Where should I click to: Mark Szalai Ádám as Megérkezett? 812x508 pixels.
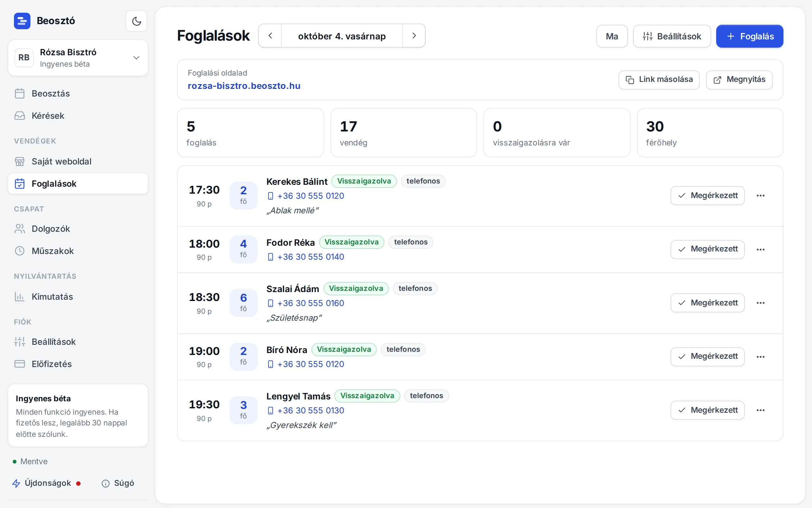(x=707, y=303)
